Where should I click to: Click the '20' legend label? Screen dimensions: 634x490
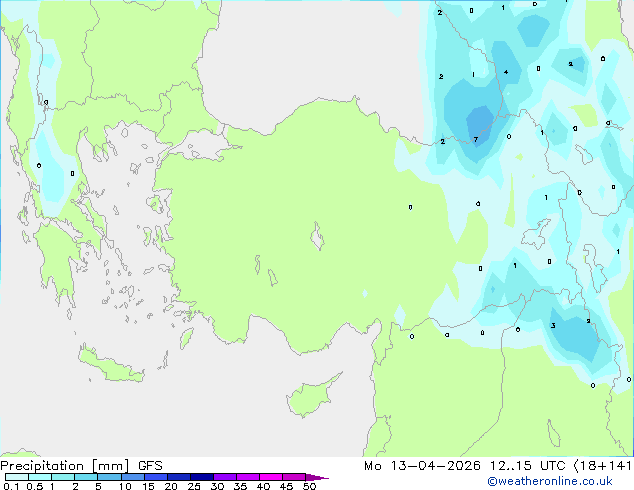pyautogui.click(x=171, y=486)
